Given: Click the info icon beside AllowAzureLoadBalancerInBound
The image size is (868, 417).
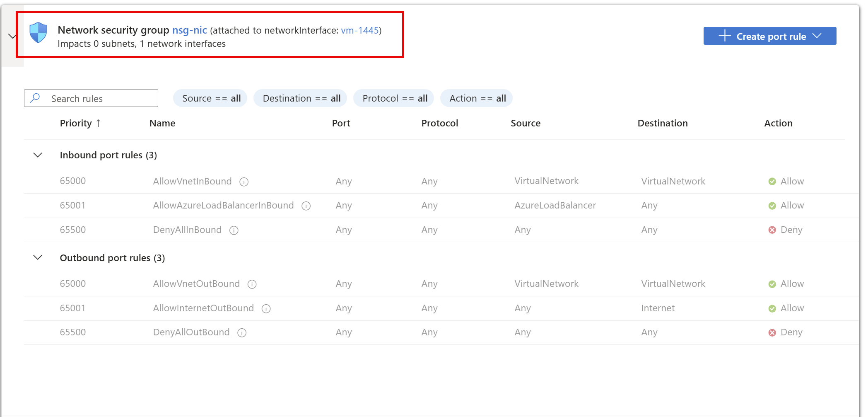Looking at the screenshot, I should (x=306, y=206).
